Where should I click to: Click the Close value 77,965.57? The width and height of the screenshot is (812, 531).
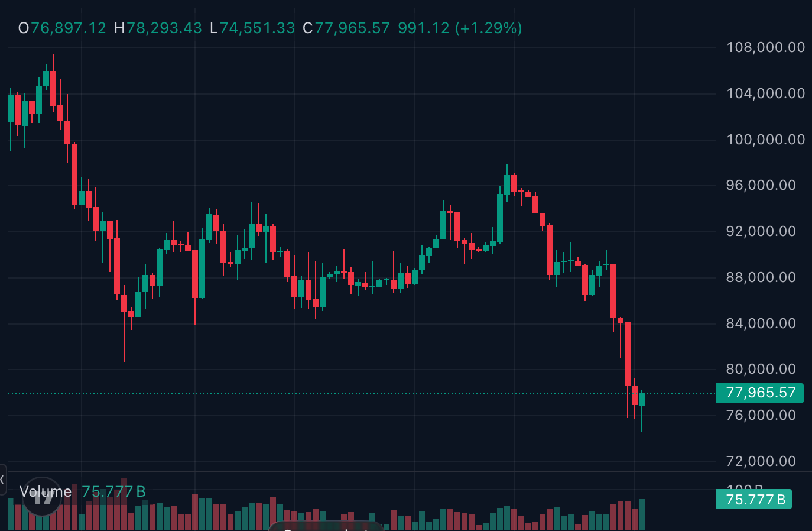(x=352, y=28)
